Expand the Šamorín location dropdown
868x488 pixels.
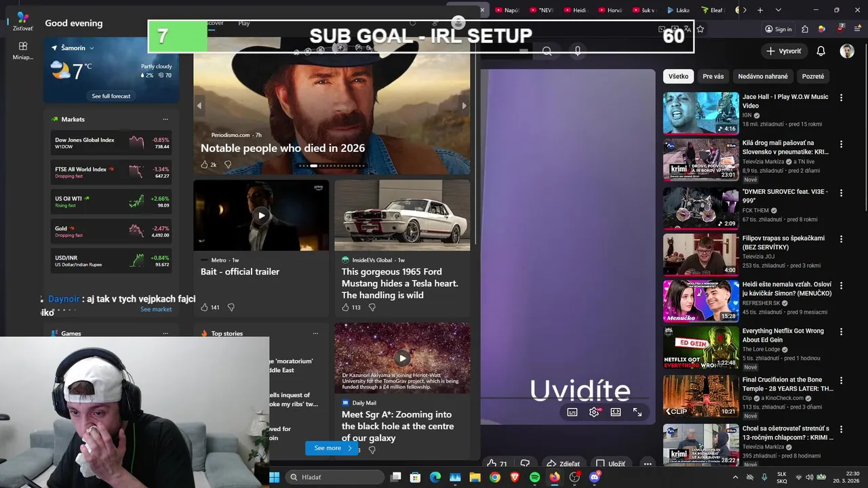92,48
